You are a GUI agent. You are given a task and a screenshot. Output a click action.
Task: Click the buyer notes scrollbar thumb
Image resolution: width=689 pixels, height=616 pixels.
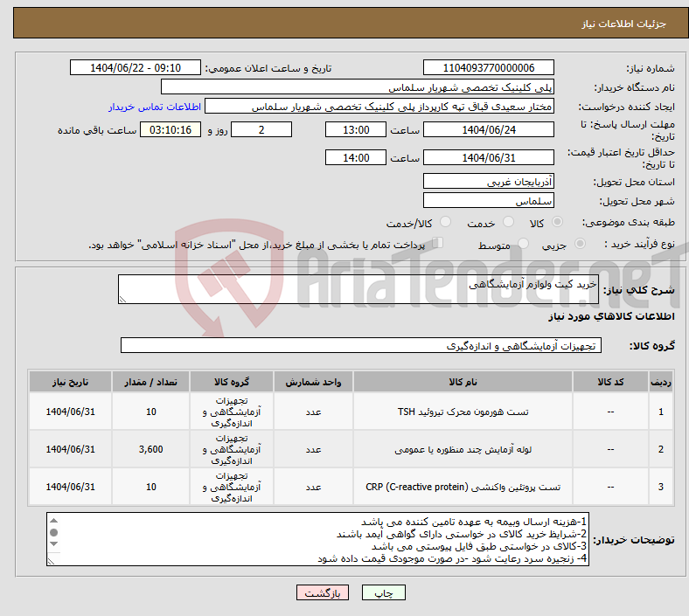click(53, 532)
